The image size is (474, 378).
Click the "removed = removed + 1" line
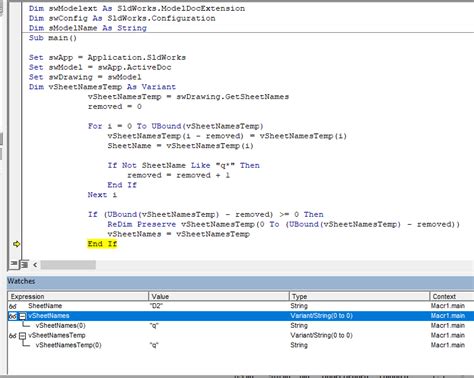[x=179, y=175]
